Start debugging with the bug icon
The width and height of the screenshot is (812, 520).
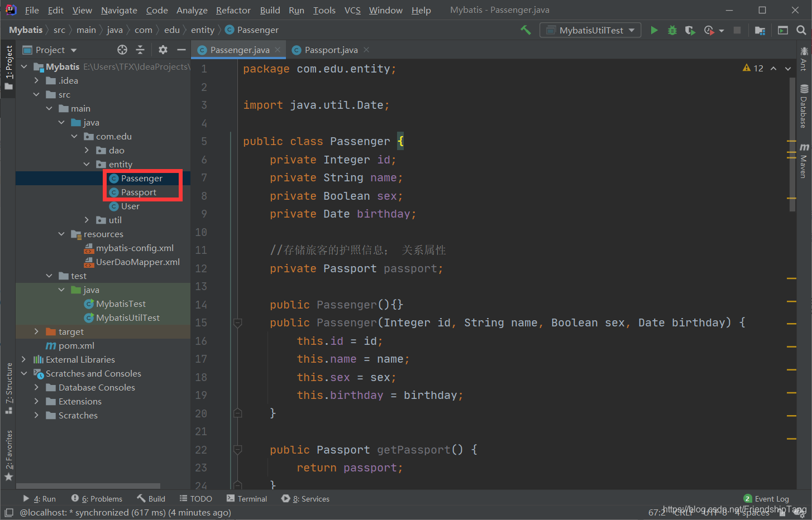[x=672, y=30]
